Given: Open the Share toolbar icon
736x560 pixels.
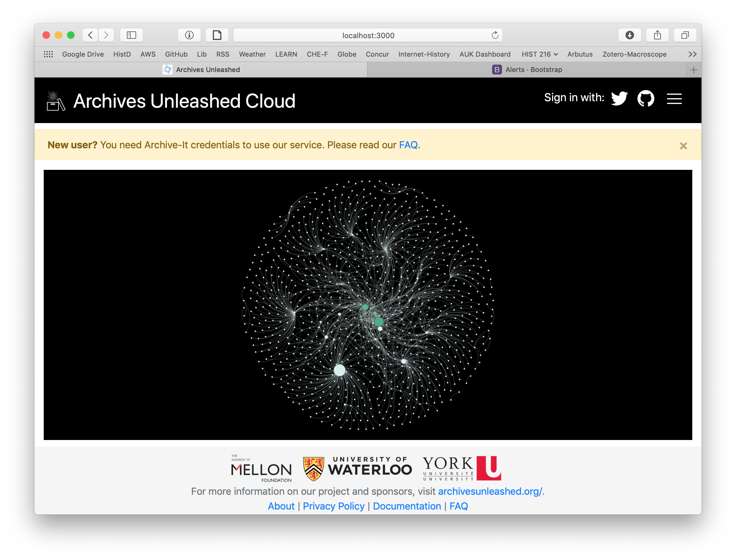Looking at the screenshot, I should [x=657, y=35].
